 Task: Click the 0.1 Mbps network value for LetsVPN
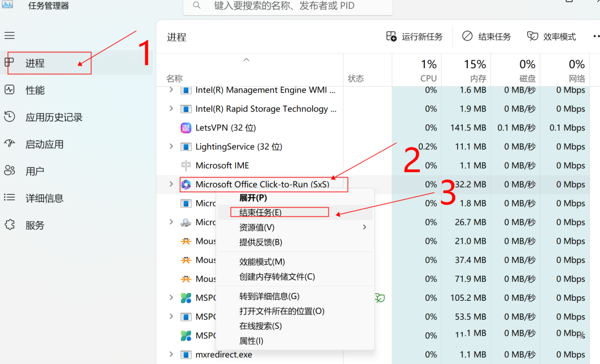(567, 128)
